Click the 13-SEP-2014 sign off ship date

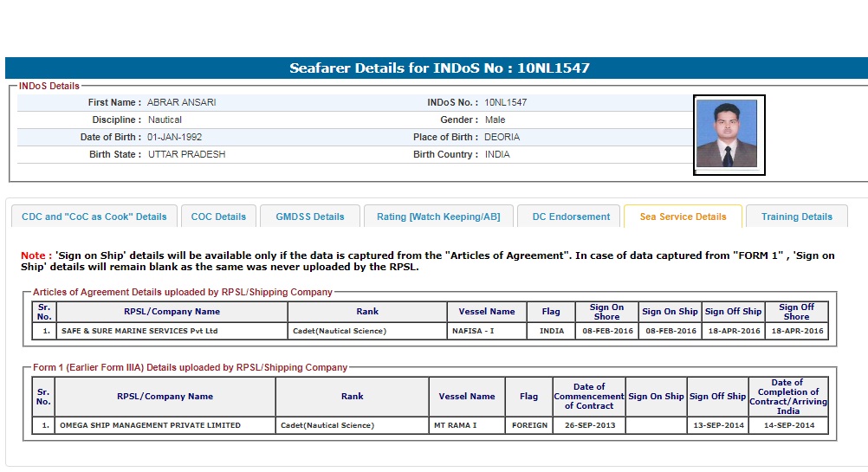717,425
